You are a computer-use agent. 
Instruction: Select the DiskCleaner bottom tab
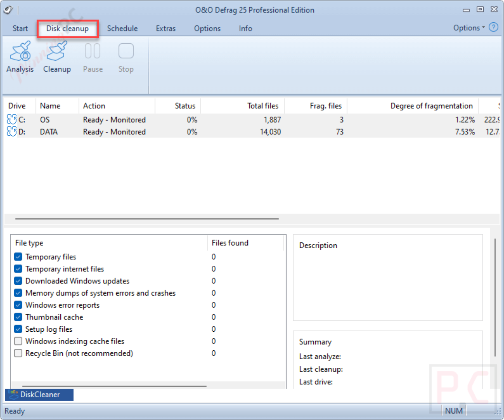[39, 394]
